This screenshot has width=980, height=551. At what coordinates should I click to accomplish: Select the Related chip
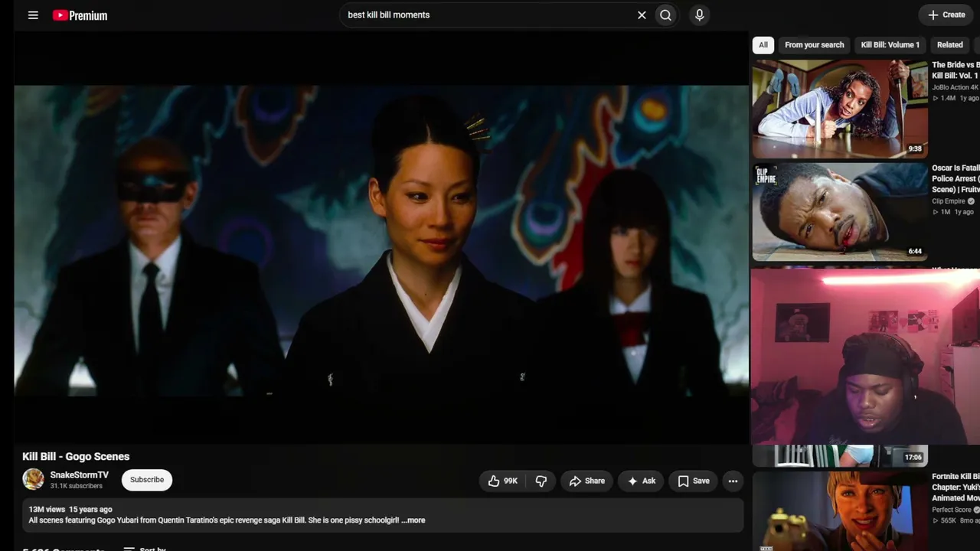949,45
